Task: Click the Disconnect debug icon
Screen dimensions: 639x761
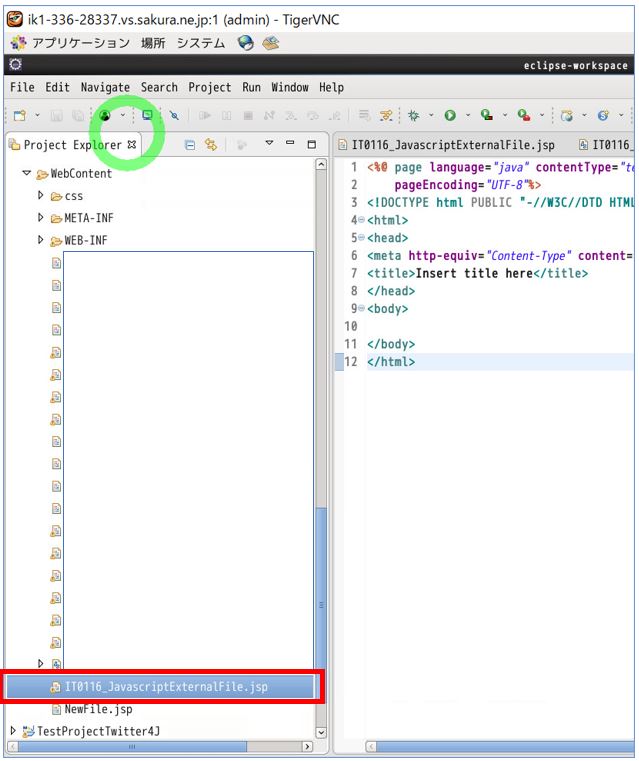Action: pyautogui.click(x=269, y=116)
